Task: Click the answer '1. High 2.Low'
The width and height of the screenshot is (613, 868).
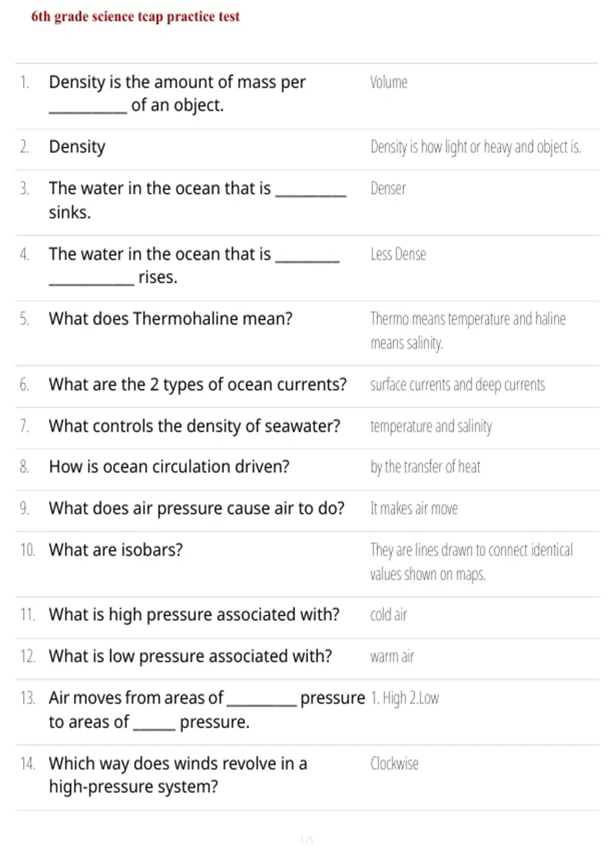Action: [x=405, y=698]
